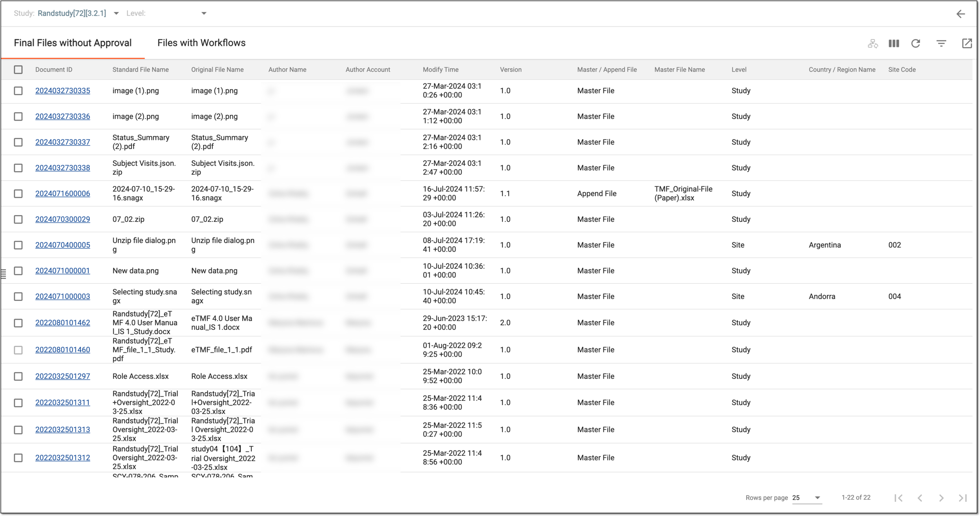Check the row for New data.png
The width and height of the screenshot is (980, 516).
[18, 271]
